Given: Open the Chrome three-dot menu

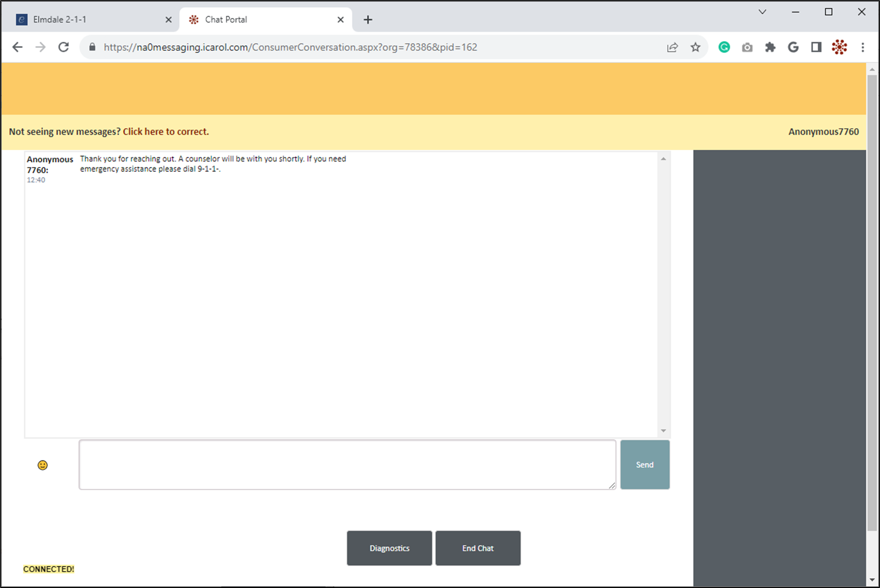Looking at the screenshot, I should click(x=862, y=47).
